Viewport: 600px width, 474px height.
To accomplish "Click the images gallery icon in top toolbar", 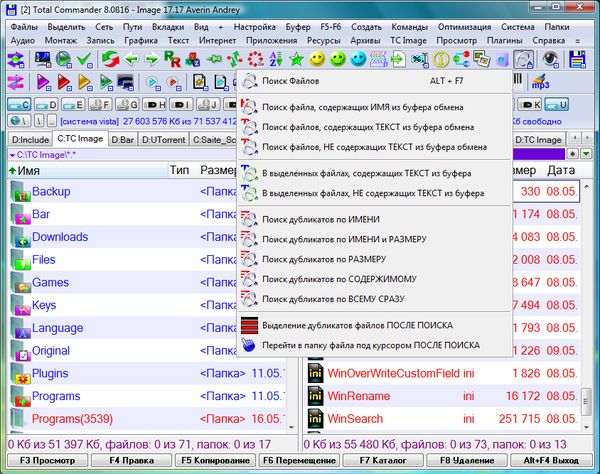I will click(x=482, y=59).
